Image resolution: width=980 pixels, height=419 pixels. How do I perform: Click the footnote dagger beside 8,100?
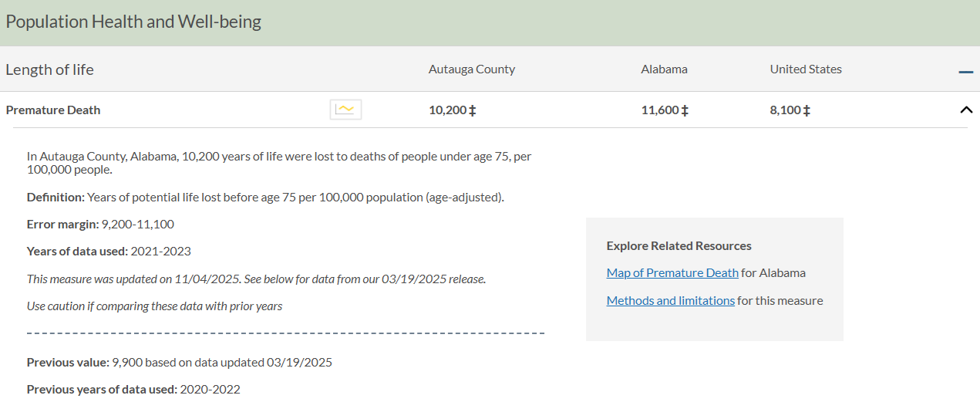[x=807, y=110]
